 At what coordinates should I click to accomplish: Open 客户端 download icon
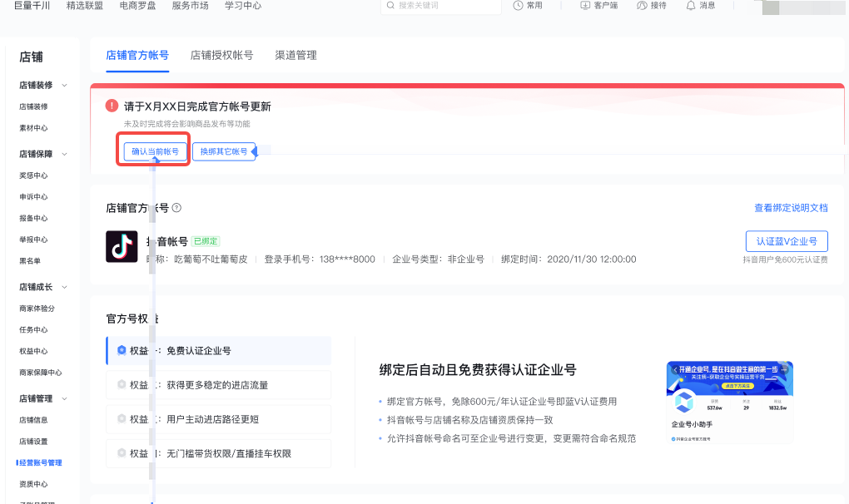(x=584, y=6)
